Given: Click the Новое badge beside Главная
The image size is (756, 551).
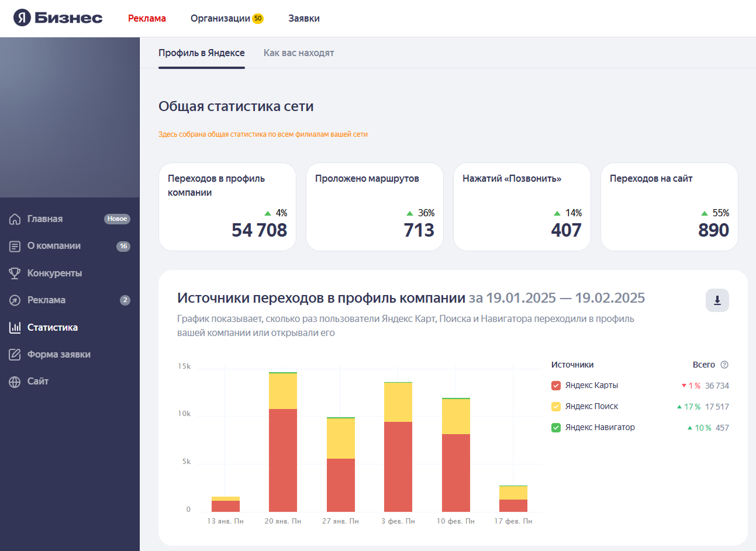Looking at the screenshot, I should (x=117, y=219).
